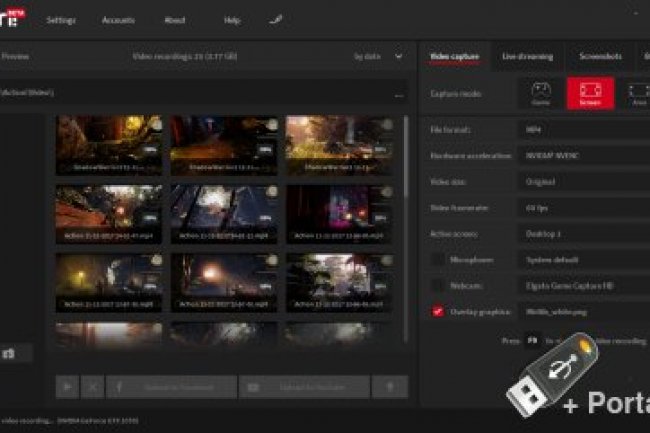
Task: Select the Screen capture mode icon
Action: click(x=590, y=93)
